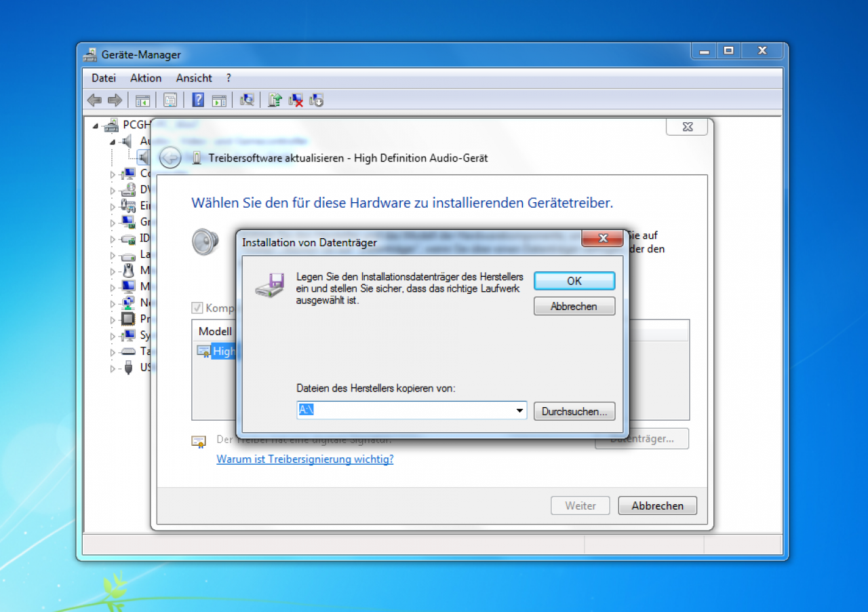Select the Audio category speaker icon
The height and width of the screenshot is (612, 868).
[x=127, y=141]
